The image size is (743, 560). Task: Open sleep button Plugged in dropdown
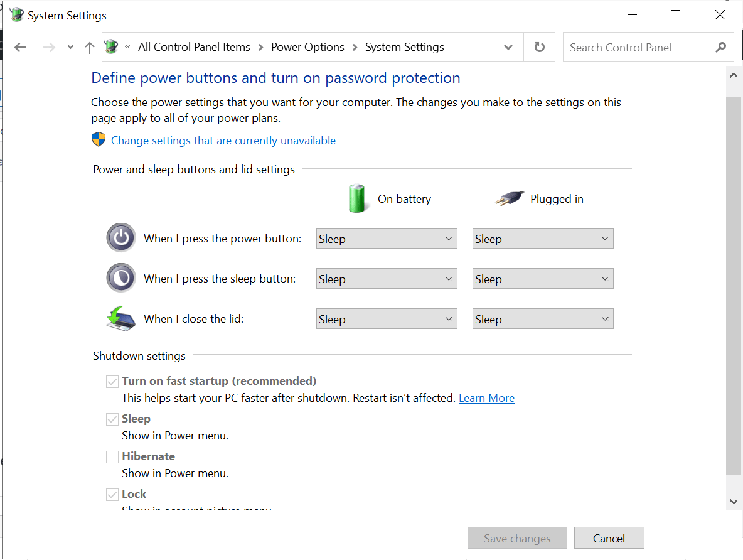coord(542,279)
